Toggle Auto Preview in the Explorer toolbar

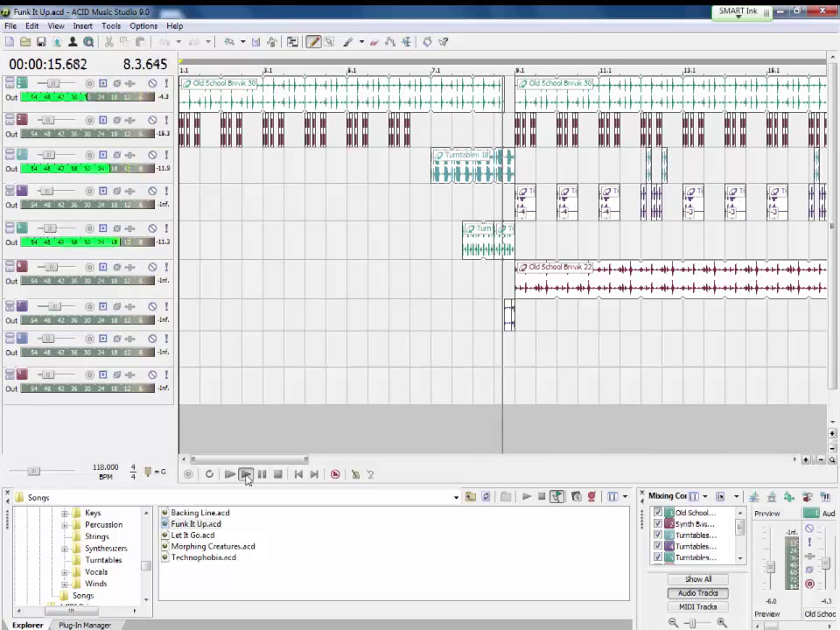click(557, 497)
